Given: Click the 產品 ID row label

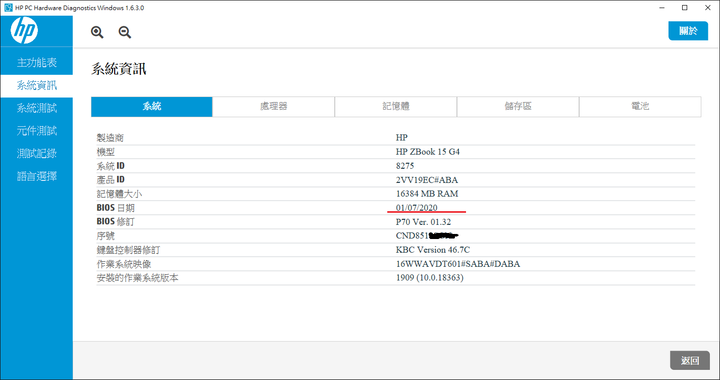Looking at the screenshot, I should pos(111,180).
